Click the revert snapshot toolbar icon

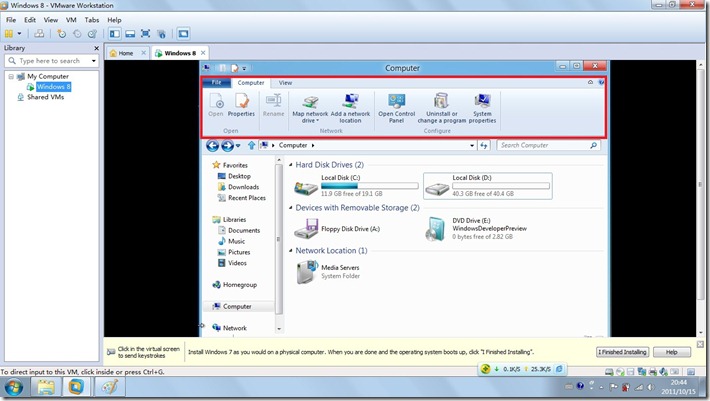77,33
